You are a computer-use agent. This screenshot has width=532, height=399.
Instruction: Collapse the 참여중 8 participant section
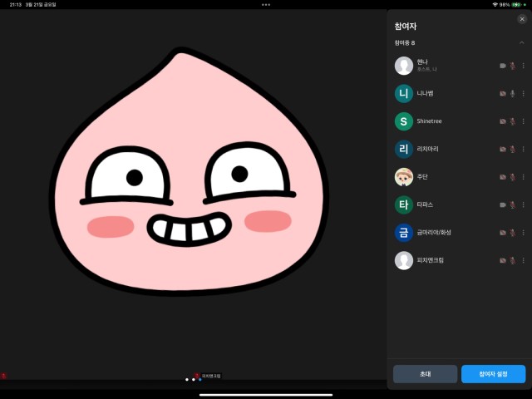coord(521,42)
